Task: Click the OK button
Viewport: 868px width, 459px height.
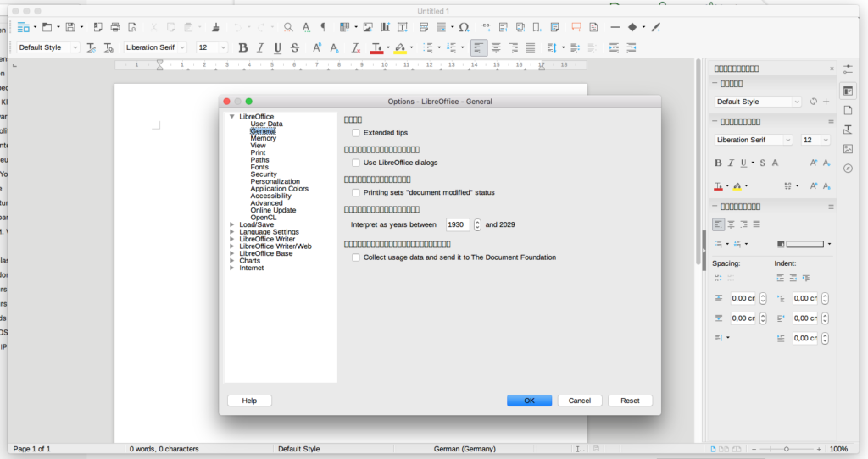Action: (x=529, y=401)
